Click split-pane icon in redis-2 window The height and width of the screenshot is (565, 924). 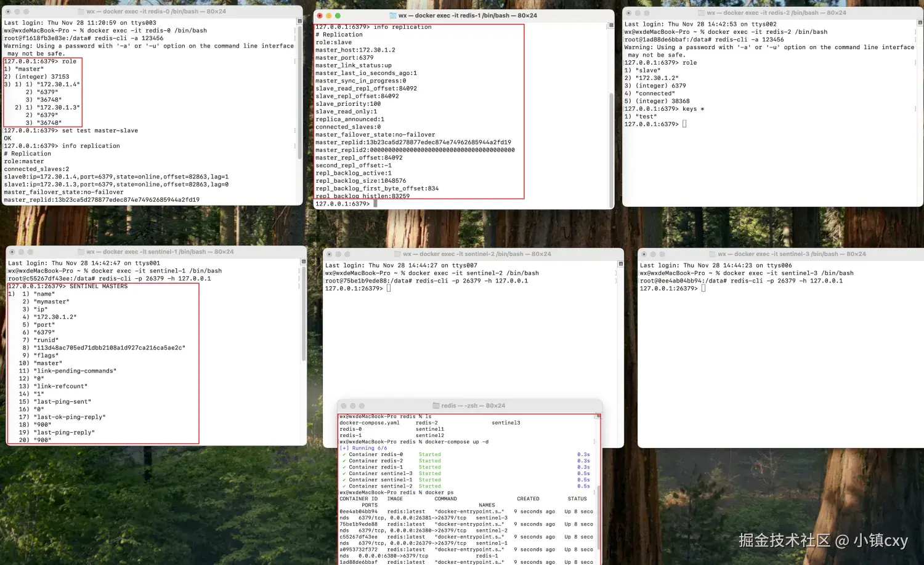[x=920, y=23]
